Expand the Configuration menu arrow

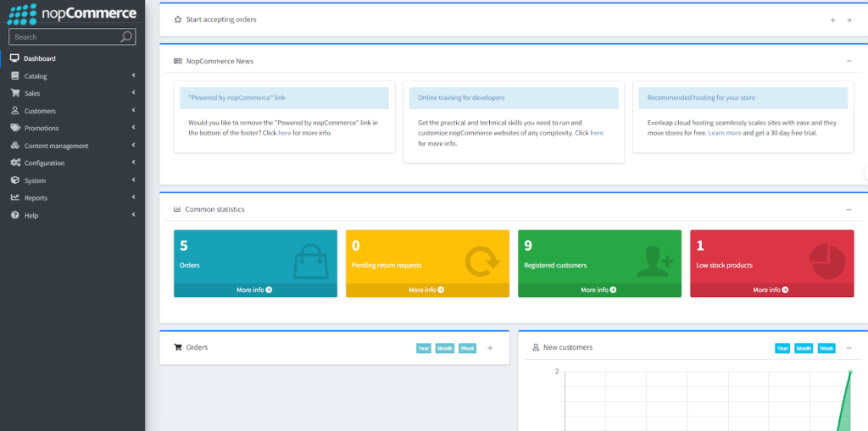[133, 163]
